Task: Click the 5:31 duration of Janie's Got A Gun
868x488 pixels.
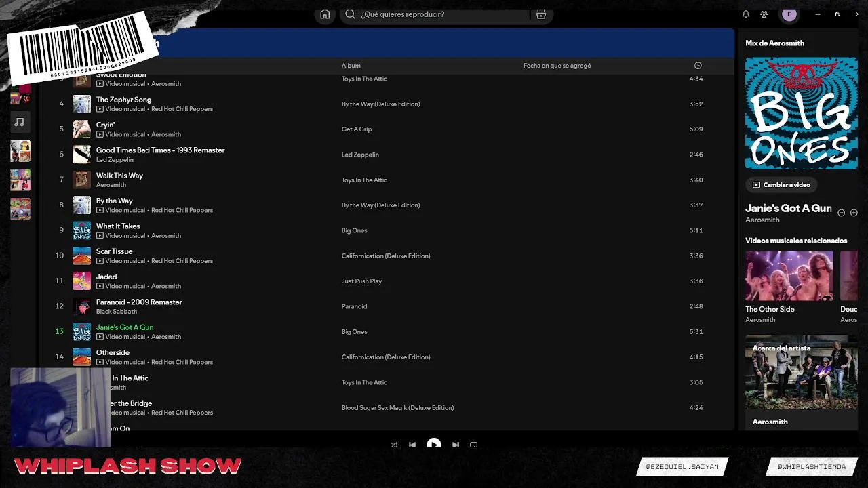Action: pos(696,332)
